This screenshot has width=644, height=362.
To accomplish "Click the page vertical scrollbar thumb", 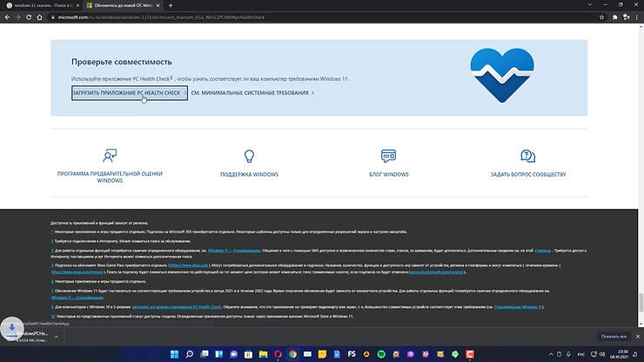I will 641,303.
